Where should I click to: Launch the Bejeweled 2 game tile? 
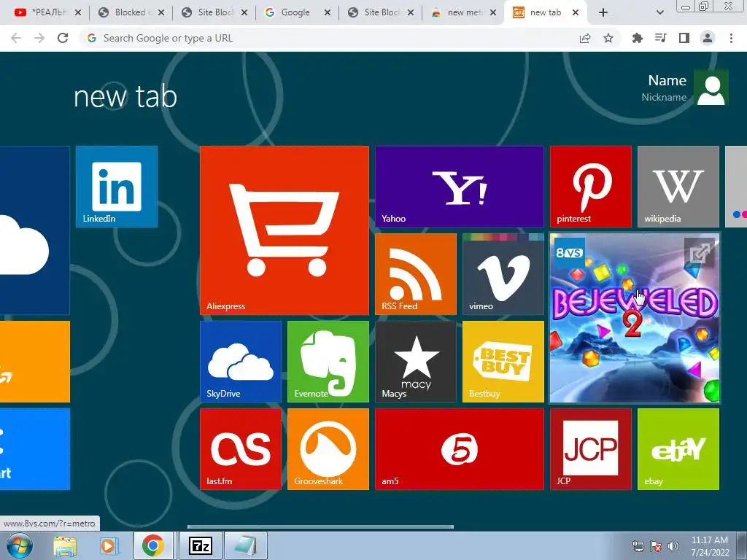(635, 318)
